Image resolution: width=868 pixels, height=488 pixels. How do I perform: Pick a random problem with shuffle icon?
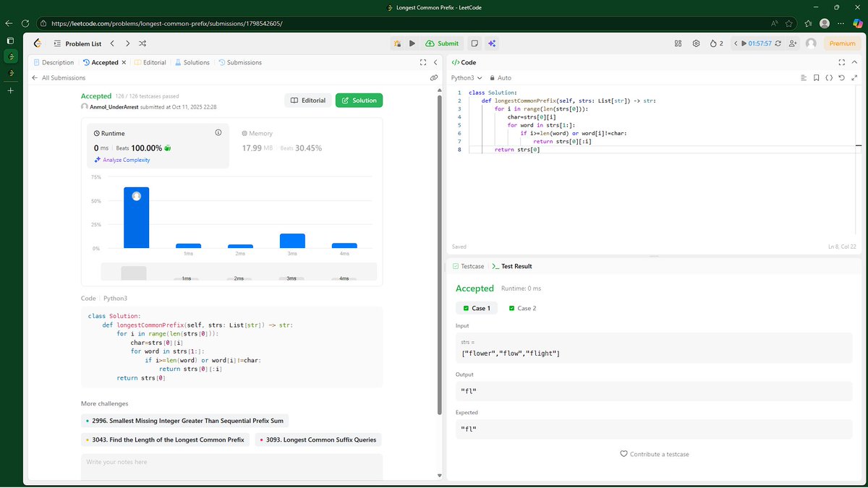(x=142, y=43)
